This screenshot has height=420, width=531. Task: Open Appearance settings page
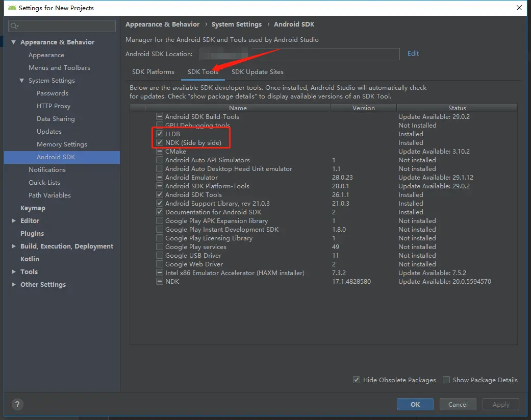coord(46,55)
